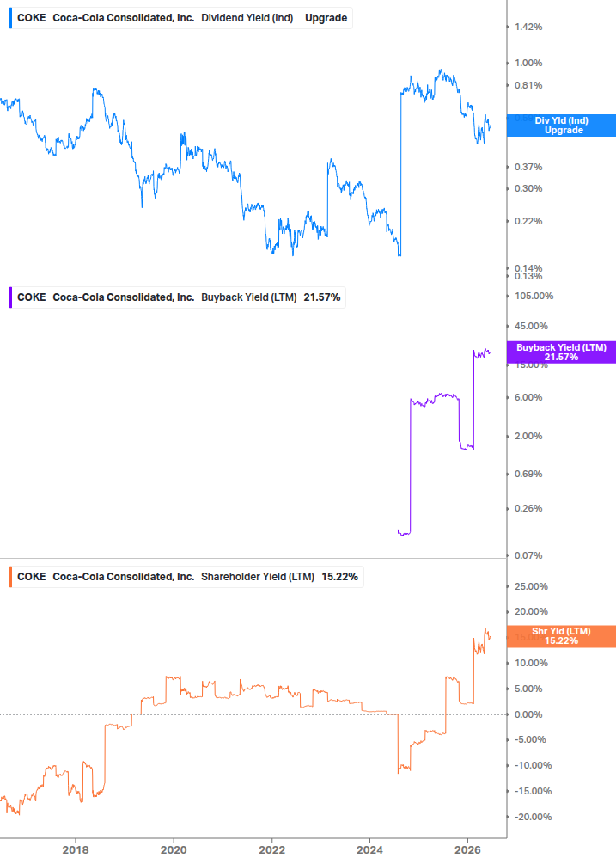Click the 2018 label on the time axis
This screenshot has height=864, width=616.
(76, 849)
